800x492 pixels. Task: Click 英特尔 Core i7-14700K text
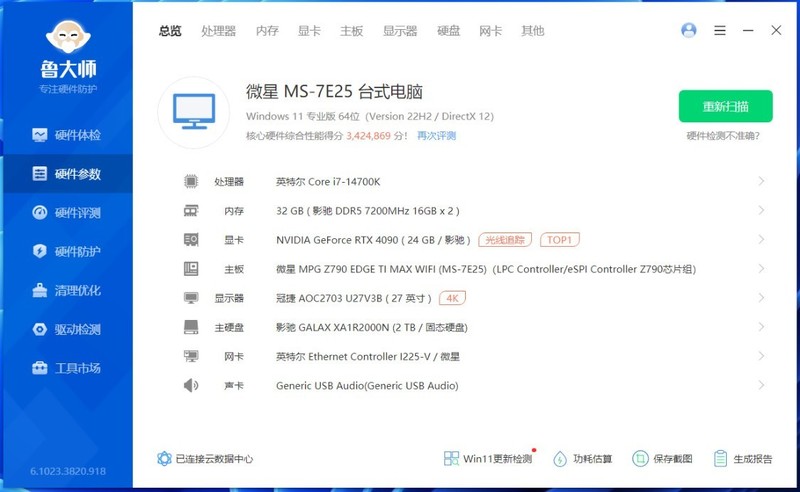click(x=328, y=182)
